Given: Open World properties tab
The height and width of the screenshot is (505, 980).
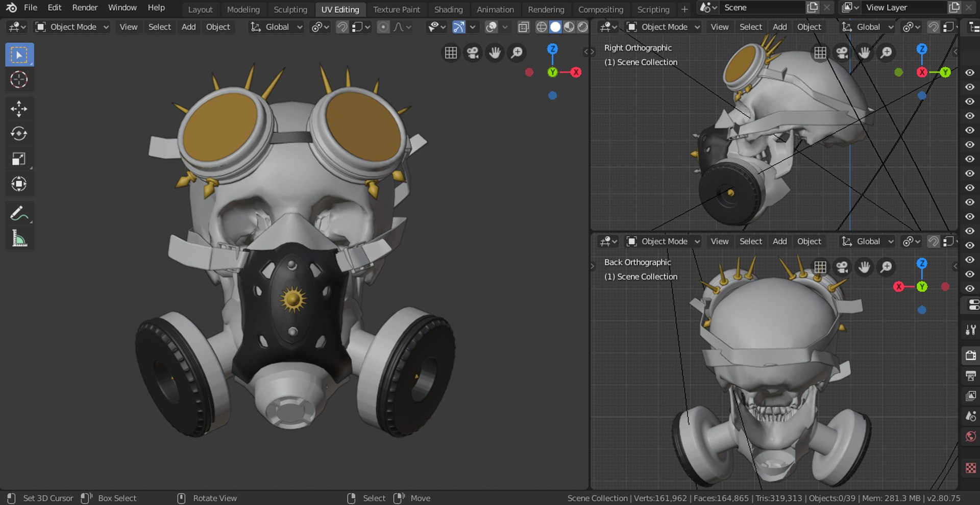Looking at the screenshot, I should click(x=971, y=437).
